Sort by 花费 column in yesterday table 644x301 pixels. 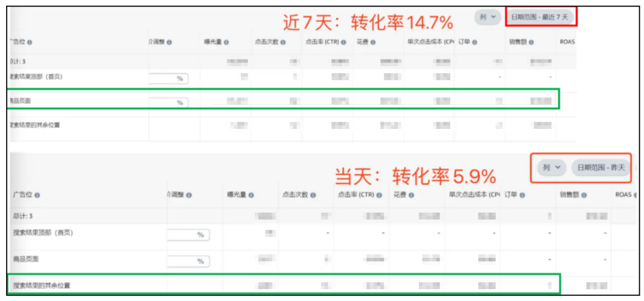[400, 195]
